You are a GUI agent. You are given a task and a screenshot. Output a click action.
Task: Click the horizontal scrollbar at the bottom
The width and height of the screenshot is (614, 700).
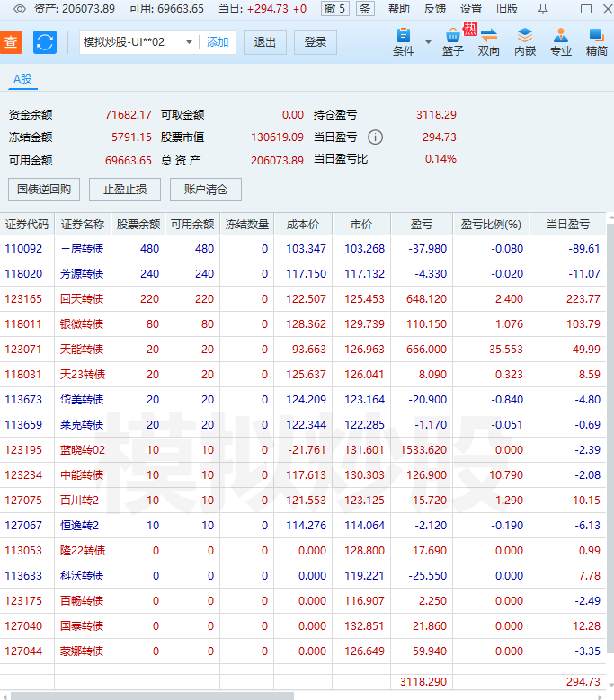[x=153, y=696]
